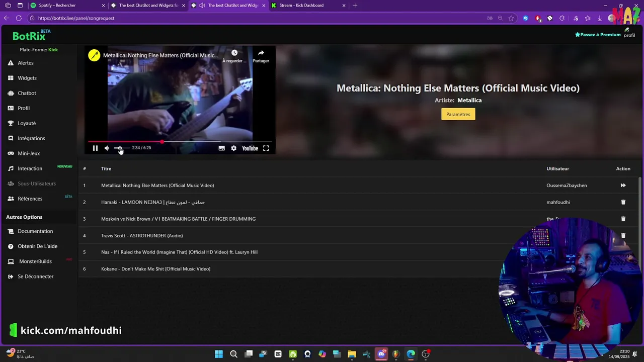This screenshot has width=644, height=362.
Task: Open taskbar Search
Action: 233,354
